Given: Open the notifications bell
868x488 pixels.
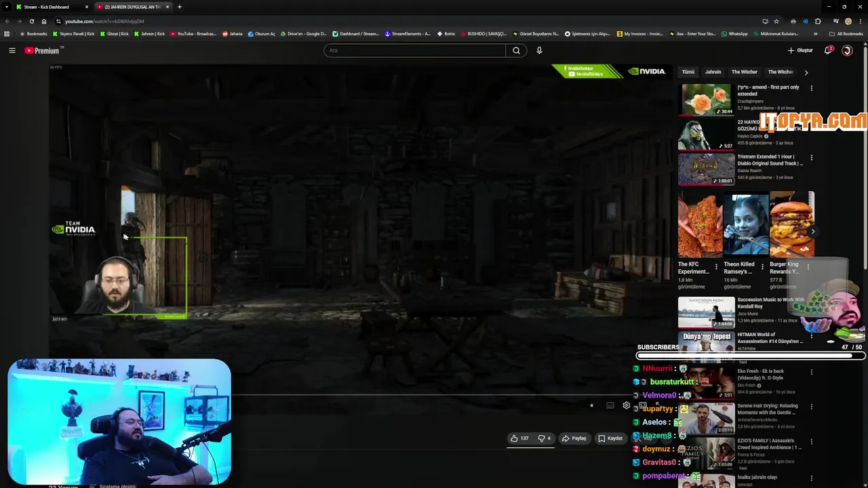Looking at the screenshot, I should pyautogui.click(x=828, y=50).
